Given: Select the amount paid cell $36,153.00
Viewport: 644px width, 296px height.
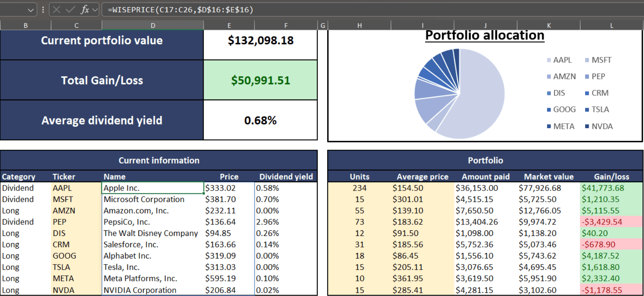Looking at the screenshot, I should click(x=485, y=188).
